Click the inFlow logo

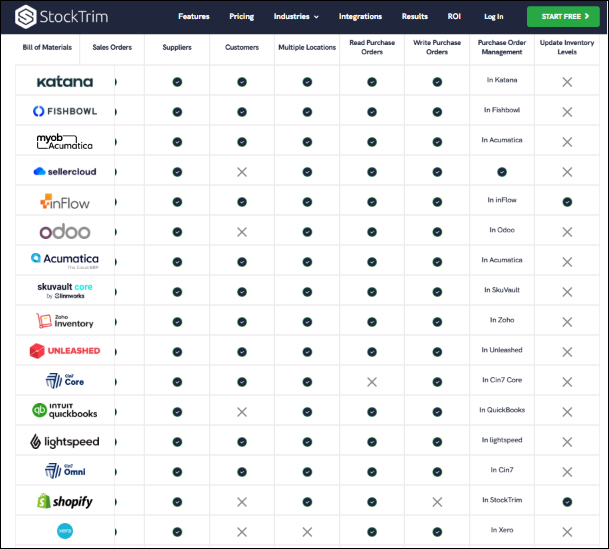[x=65, y=202]
